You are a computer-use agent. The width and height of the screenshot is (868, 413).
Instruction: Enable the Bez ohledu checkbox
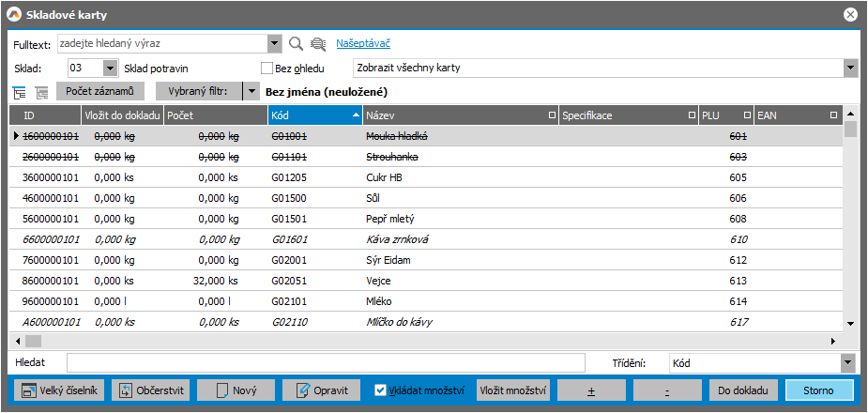(266, 69)
